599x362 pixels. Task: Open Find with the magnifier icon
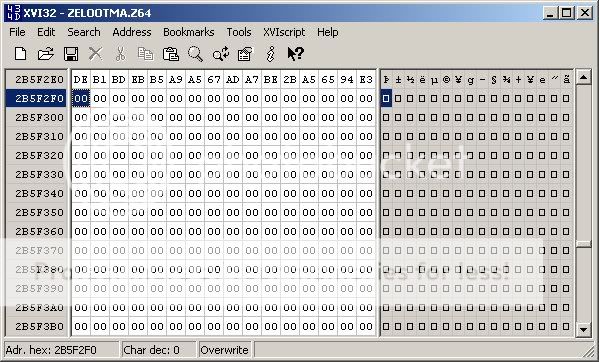point(195,54)
